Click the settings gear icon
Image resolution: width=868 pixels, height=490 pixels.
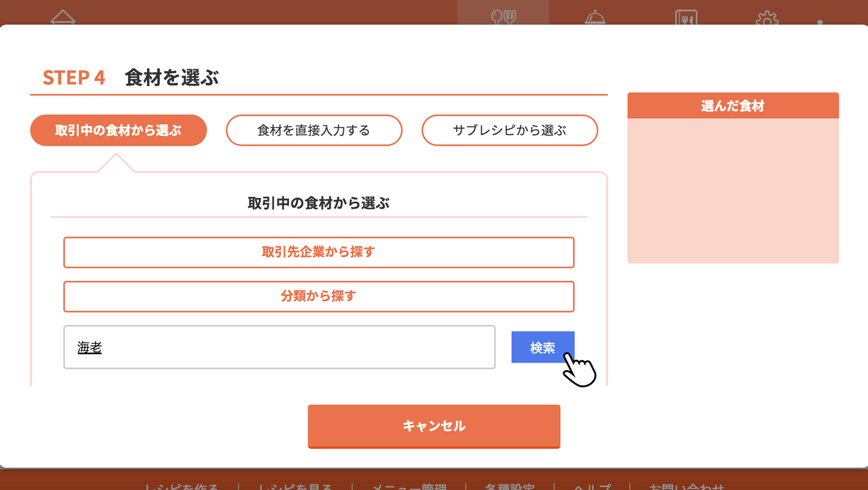(x=767, y=18)
